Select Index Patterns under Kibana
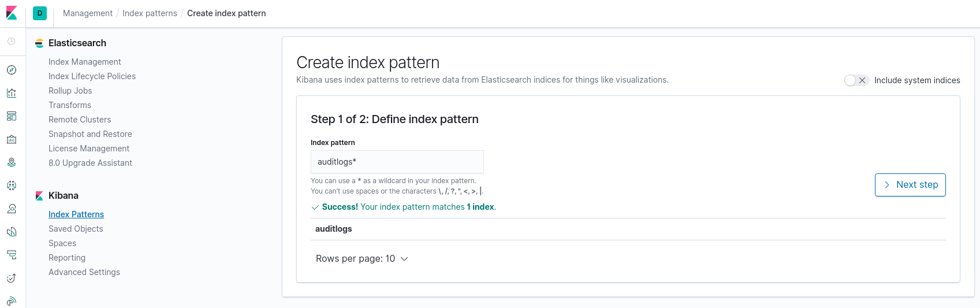This screenshot has height=308, width=980. [x=76, y=214]
